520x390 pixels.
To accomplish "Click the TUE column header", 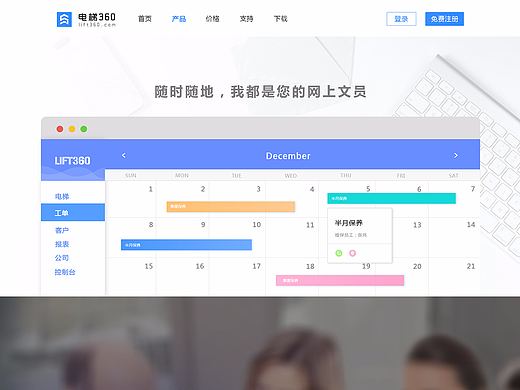I will (x=237, y=175).
